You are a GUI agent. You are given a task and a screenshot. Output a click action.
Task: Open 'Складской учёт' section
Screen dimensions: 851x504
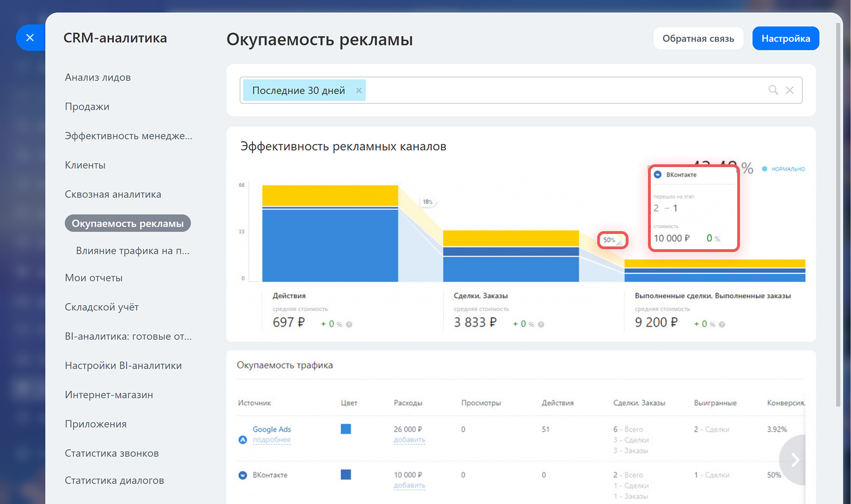point(102,307)
